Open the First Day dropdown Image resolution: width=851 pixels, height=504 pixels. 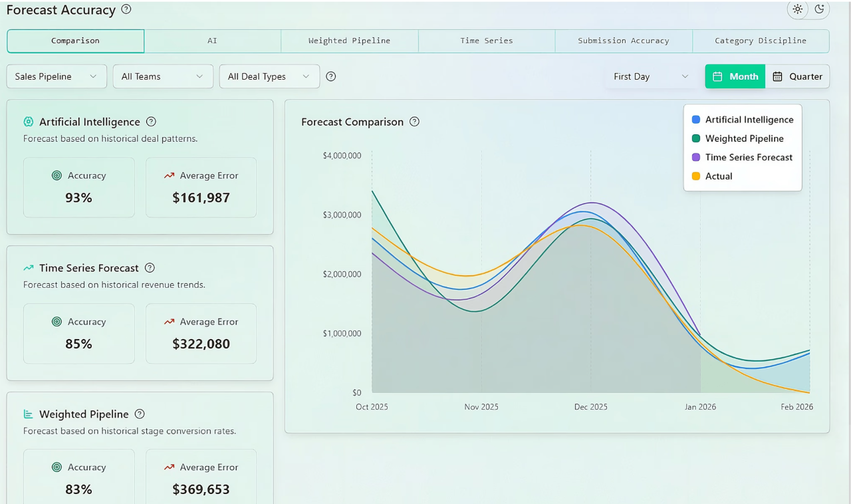click(652, 76)
